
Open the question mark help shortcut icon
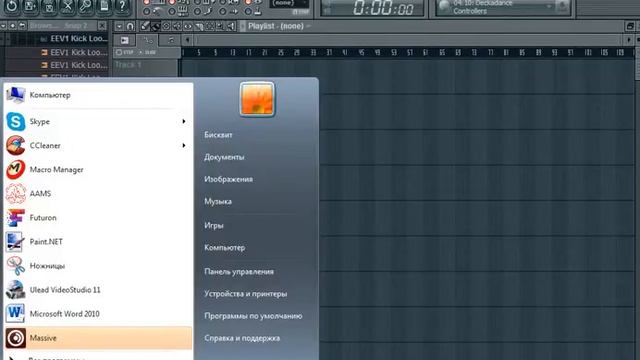(x=122, y=7)
